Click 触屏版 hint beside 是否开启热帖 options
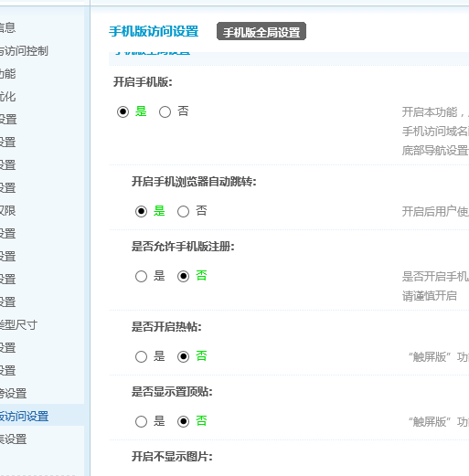The width and height of the screenshot is (469, 476). (x=438, y=357)
